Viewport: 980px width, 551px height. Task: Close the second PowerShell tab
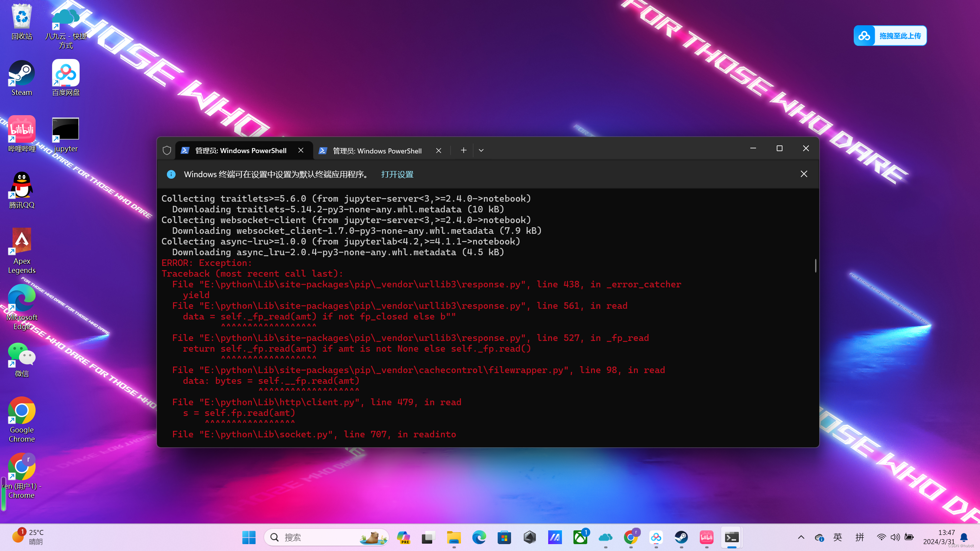439,151
